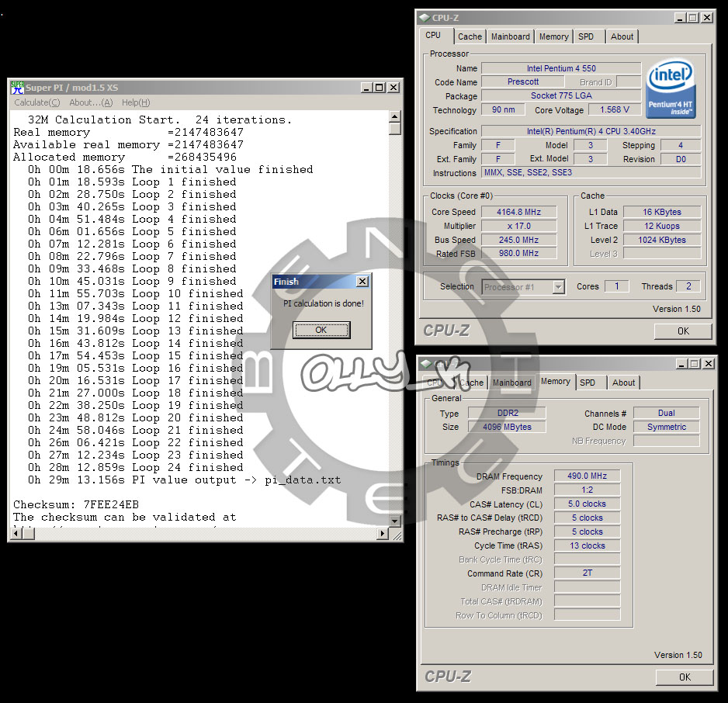Click OK button in top CPU-Z window
The width and height of the screenshot is (728, 703).
point(682,331)
